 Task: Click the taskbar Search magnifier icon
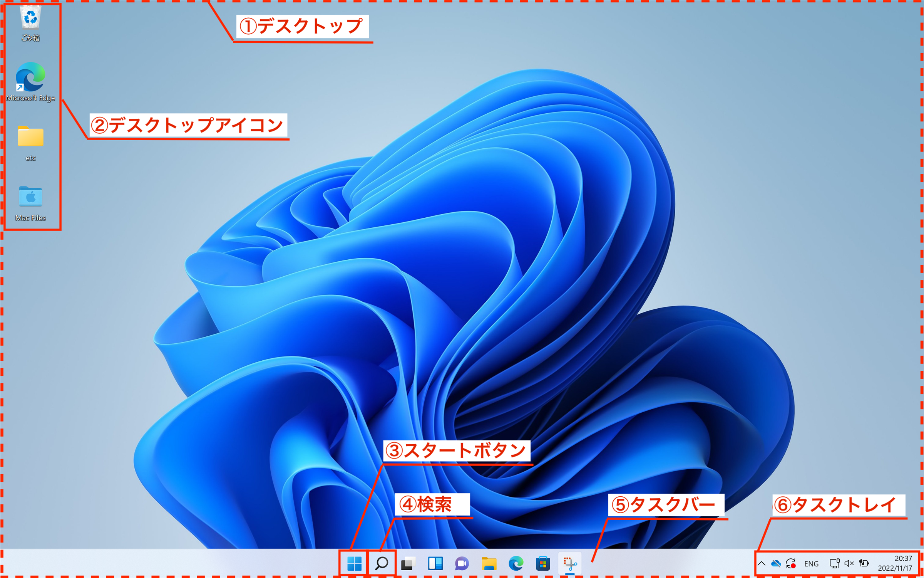[x=381, y=564]
